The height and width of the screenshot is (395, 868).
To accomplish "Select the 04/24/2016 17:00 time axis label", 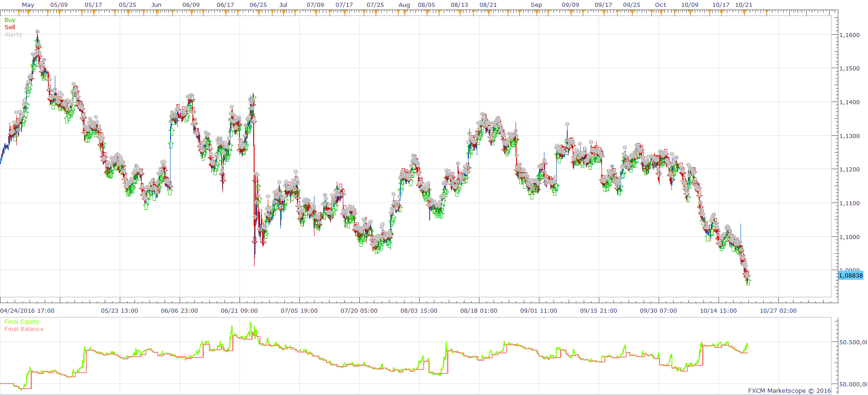I will 27,311.
